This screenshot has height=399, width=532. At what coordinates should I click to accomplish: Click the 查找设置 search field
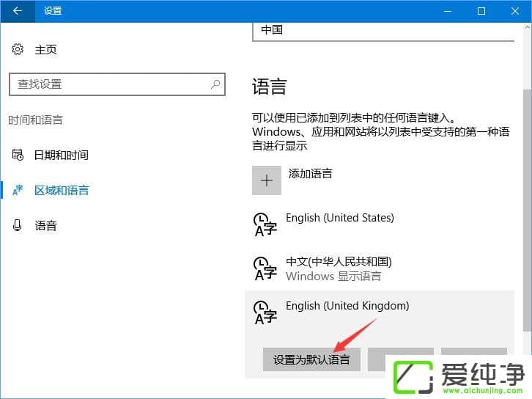pos(117,84)
